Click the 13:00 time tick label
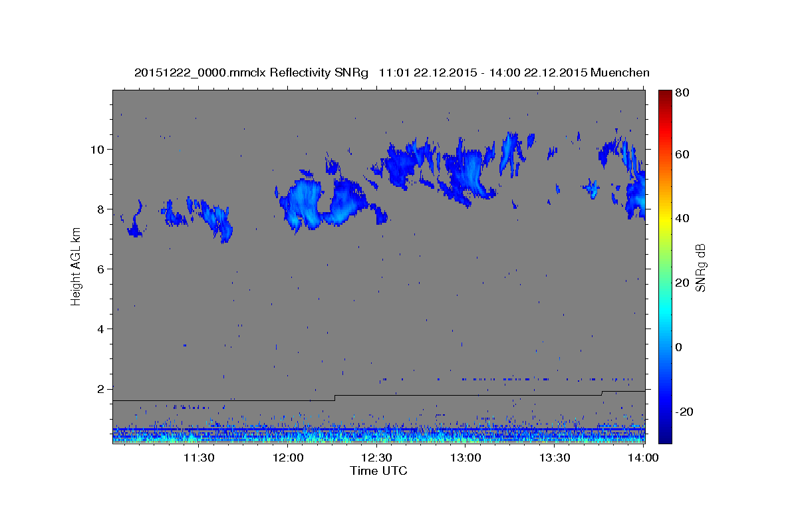This screenshot has width=798, height=532. [465, 458]
